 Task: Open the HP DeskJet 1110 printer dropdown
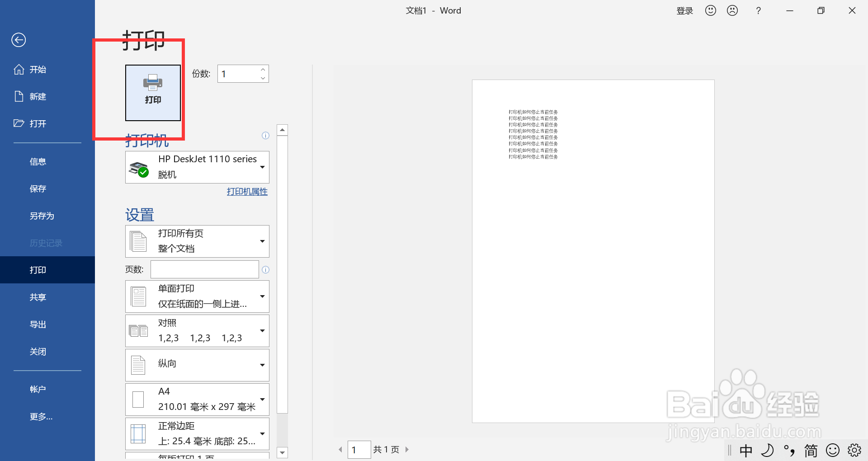(197, 167)
